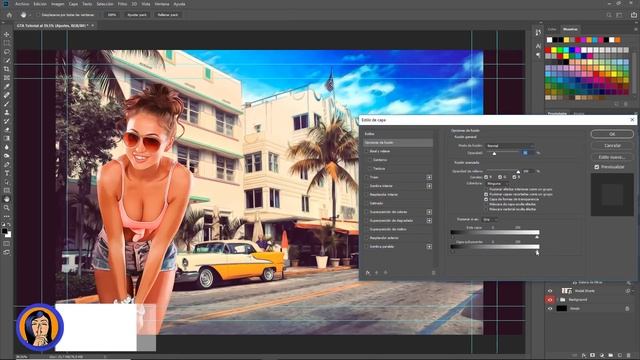Click the 100% zoom button in options bar
The width and height of the screenshot is (640, 360).
coord(112,15)
